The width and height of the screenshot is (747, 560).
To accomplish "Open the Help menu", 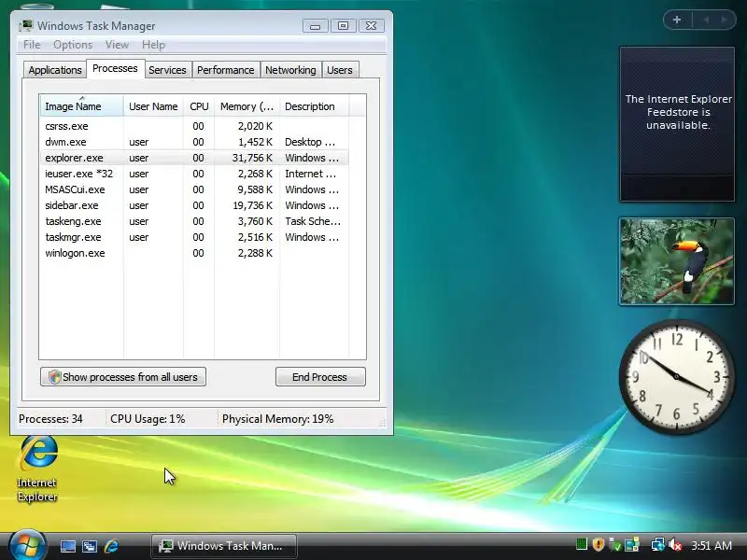I will (x=153, y=45).
